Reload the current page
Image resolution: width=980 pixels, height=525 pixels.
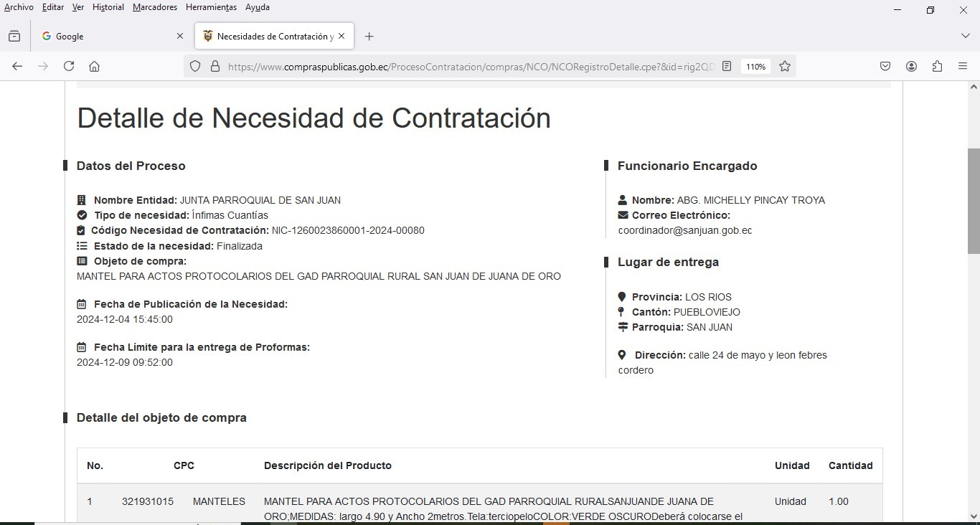[x=69, y=66]
